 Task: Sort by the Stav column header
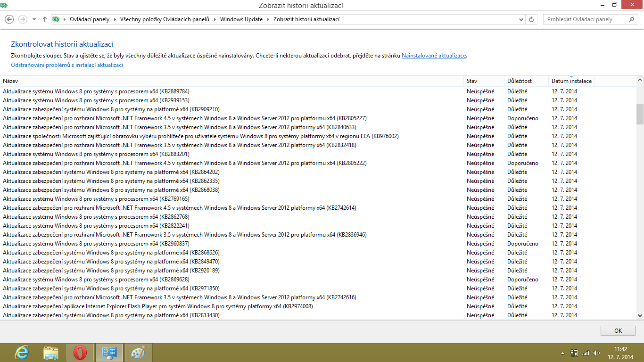484,81
